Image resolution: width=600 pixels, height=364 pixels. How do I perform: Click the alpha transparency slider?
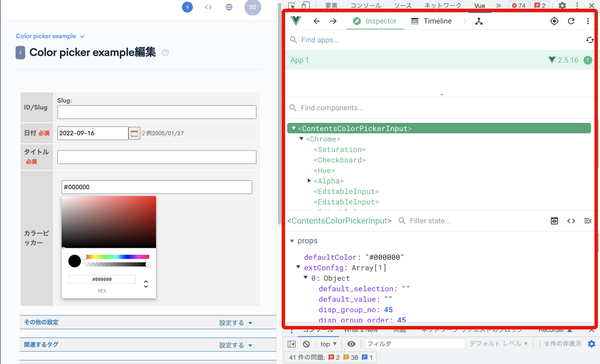[x=117, y=264]
